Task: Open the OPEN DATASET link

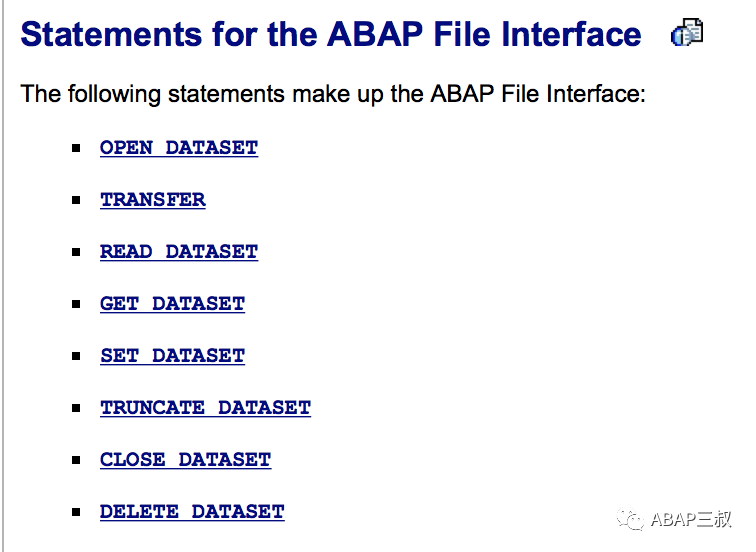Action: [x=179, y=148]
